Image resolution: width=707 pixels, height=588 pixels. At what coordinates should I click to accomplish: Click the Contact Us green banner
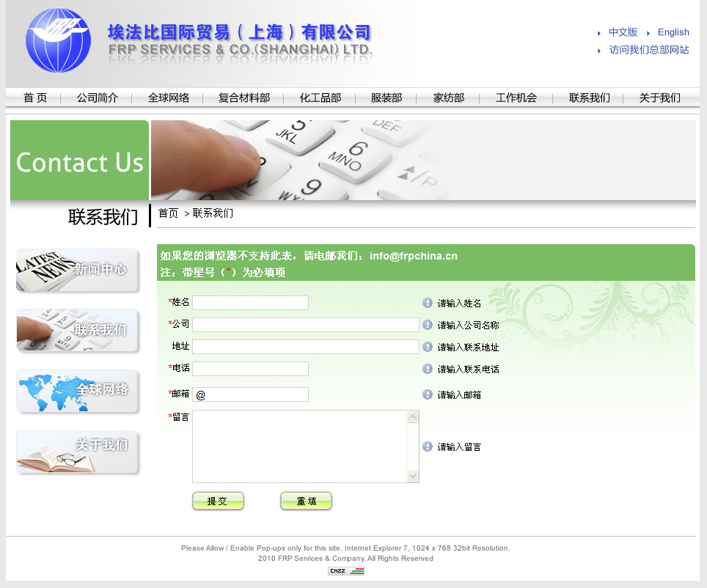[79, 160]
